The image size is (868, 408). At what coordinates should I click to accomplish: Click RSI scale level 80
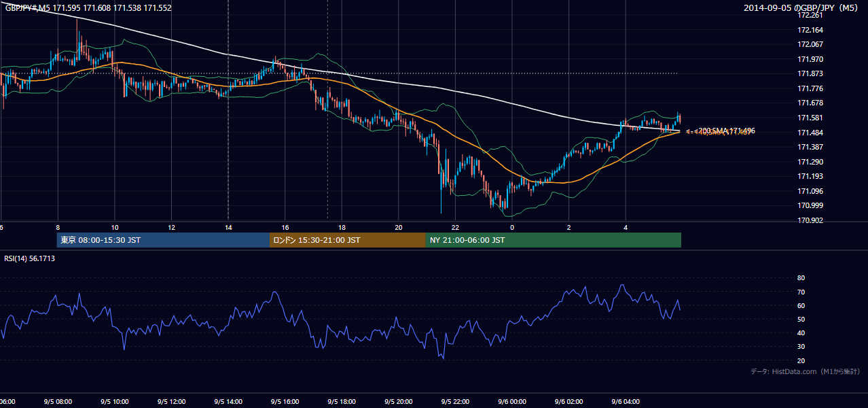point(801,278)
